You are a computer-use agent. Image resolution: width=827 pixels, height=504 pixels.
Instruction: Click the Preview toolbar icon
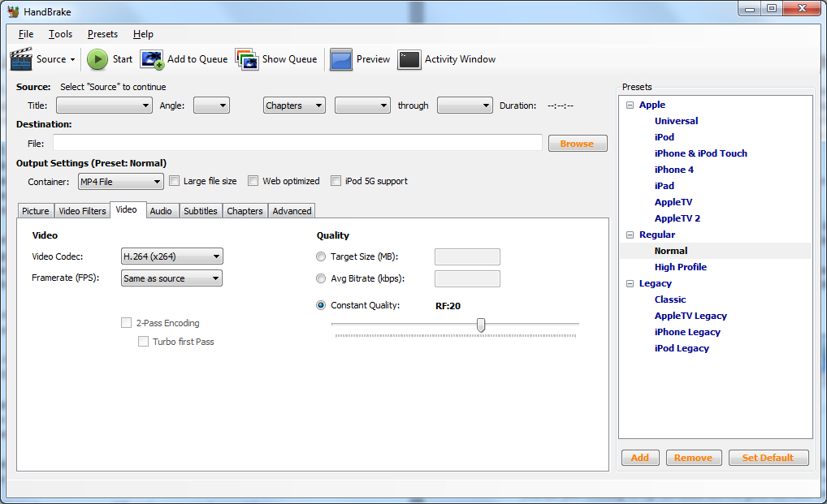coord(341,59)
